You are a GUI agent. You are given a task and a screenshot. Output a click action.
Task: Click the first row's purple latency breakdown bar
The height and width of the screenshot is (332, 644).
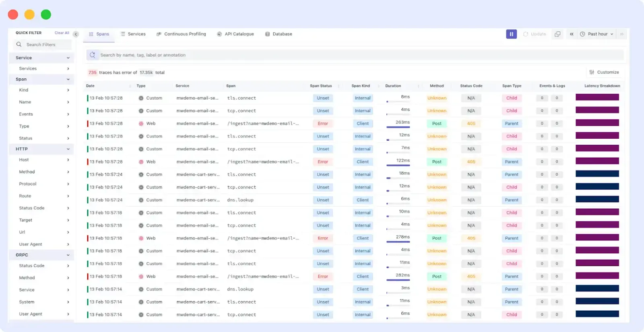597,97
